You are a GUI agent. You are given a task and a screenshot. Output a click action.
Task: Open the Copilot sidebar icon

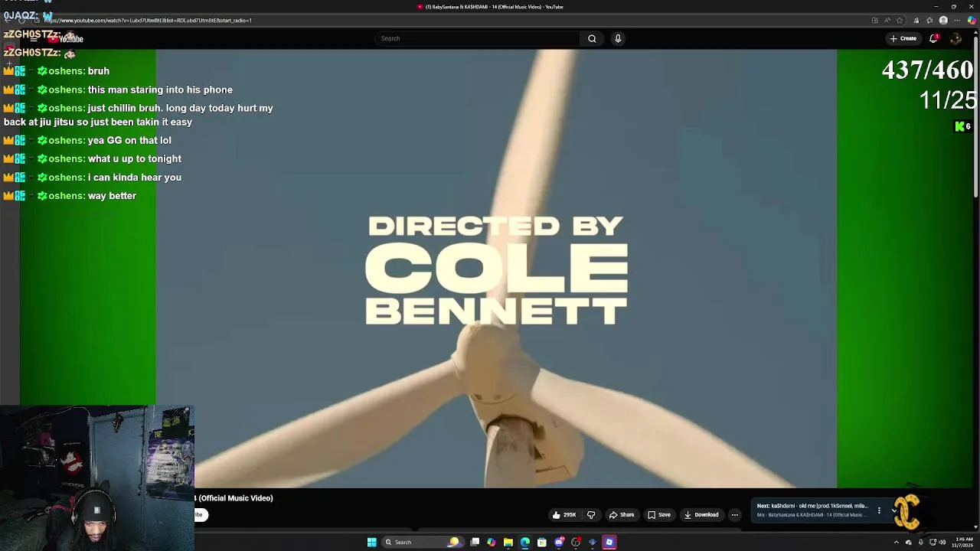(x=972, y=21)
